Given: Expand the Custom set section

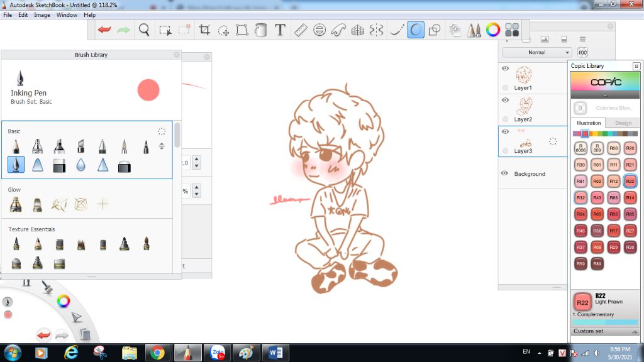Looking at the screenshot, I should tap(606, 331).
